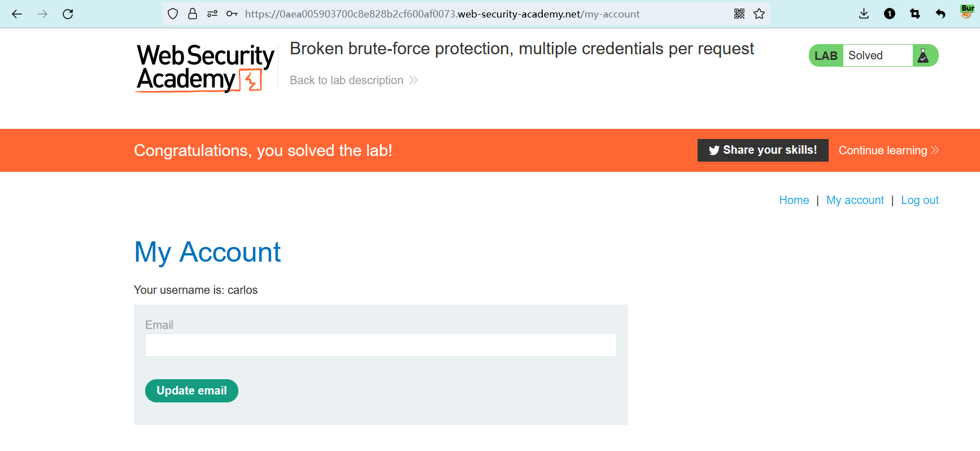Screen dimensions: 980x451
Task: Reload the current page
Action: coord(68,14)
